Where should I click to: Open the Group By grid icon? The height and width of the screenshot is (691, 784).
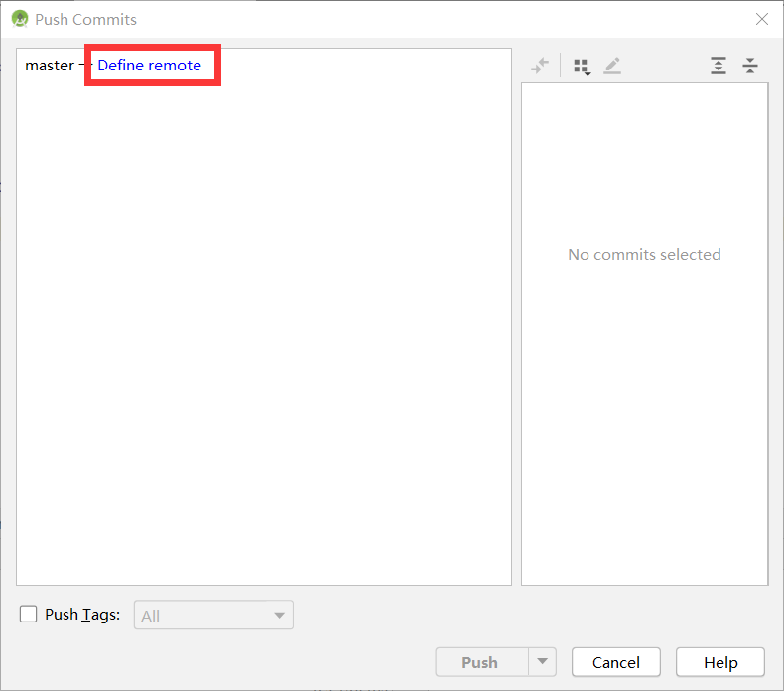(x=582, y=67)
